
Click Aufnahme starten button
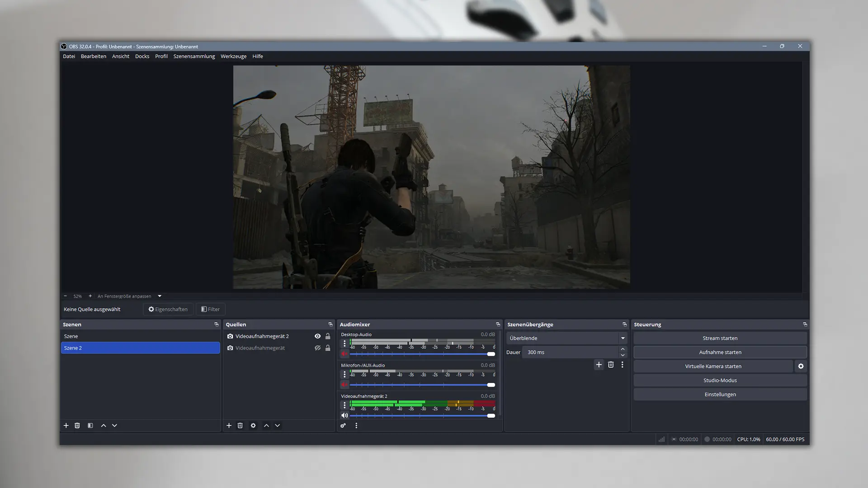coord(720,352)
